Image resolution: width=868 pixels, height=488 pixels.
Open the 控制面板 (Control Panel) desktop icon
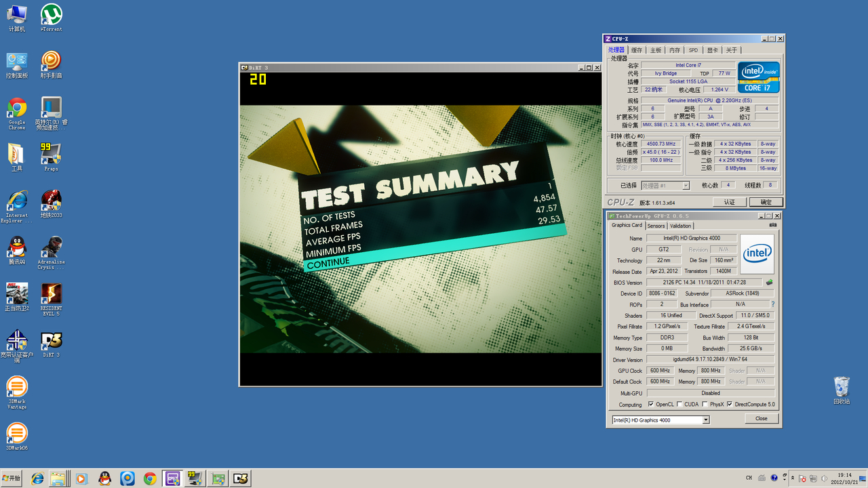tap(17, 64)
